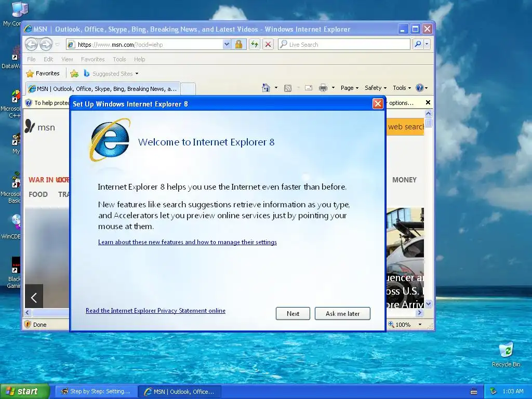Open the View menu

(67, 59)
